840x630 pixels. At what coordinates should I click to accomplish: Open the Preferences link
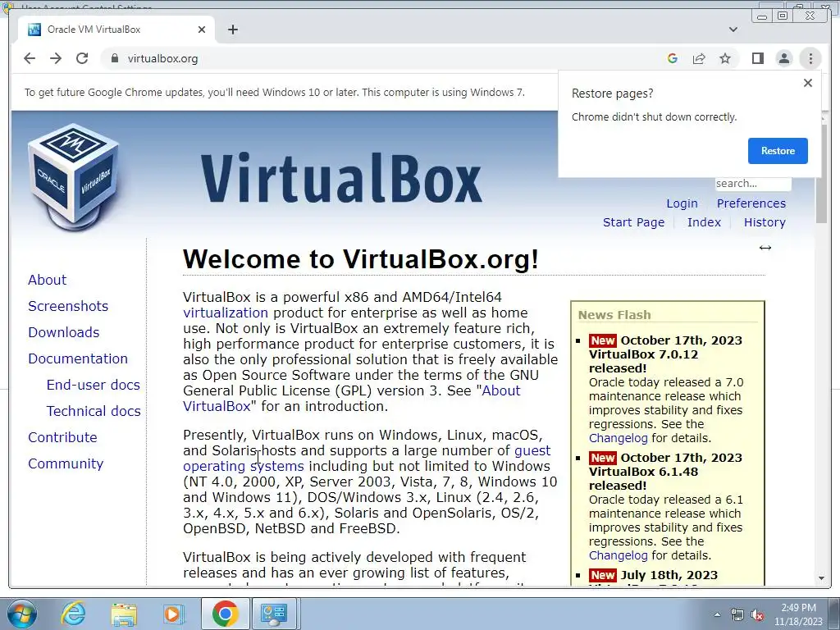pyautogui.click(x=751, y=203)
